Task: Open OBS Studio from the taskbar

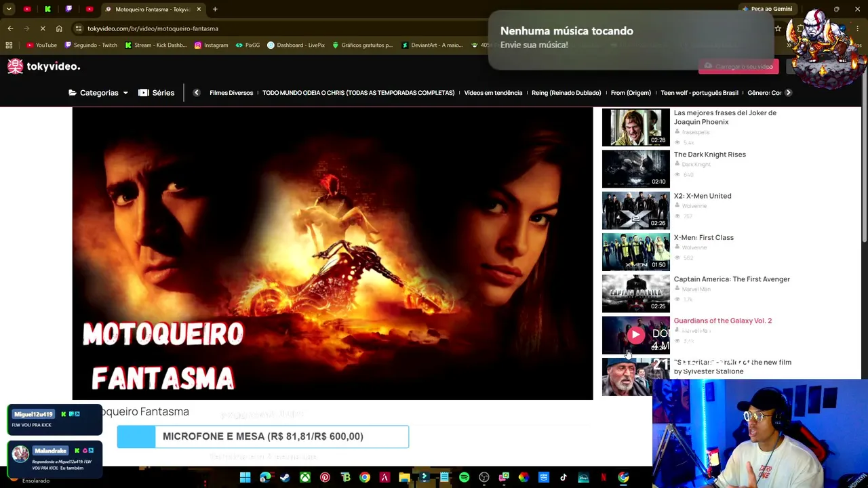Action: tap(484, 478)
